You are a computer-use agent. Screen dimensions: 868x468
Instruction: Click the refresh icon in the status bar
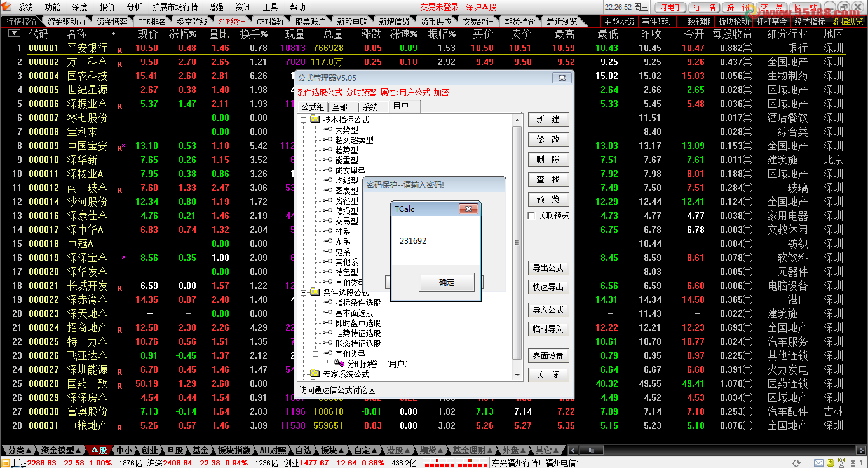click(797, 463)
